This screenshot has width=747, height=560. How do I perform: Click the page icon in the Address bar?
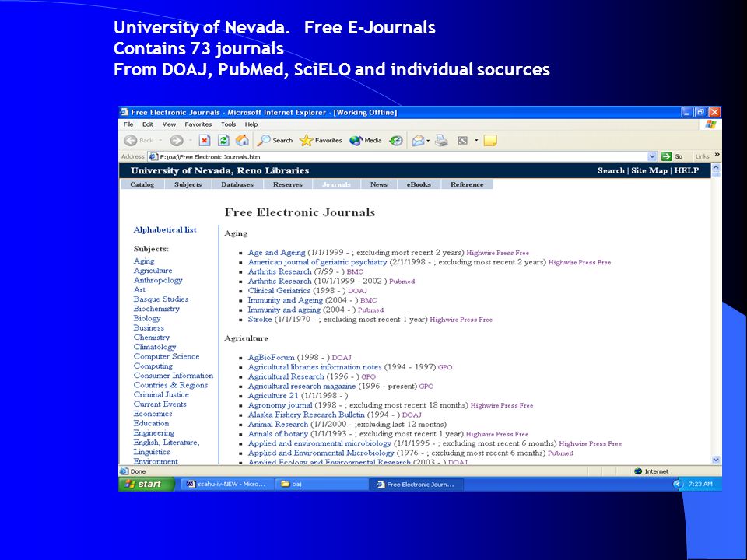pos(153,156)
